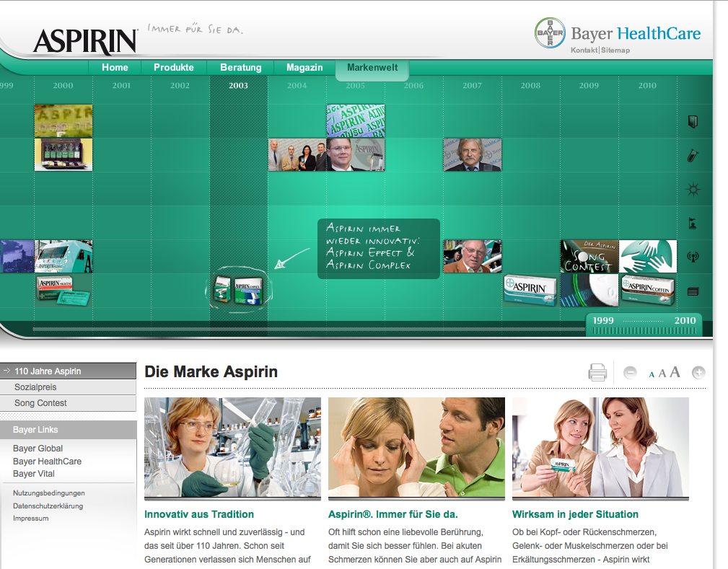Select year 2007 on the timeline
This screenshot has width=728, height=569.
472,85
